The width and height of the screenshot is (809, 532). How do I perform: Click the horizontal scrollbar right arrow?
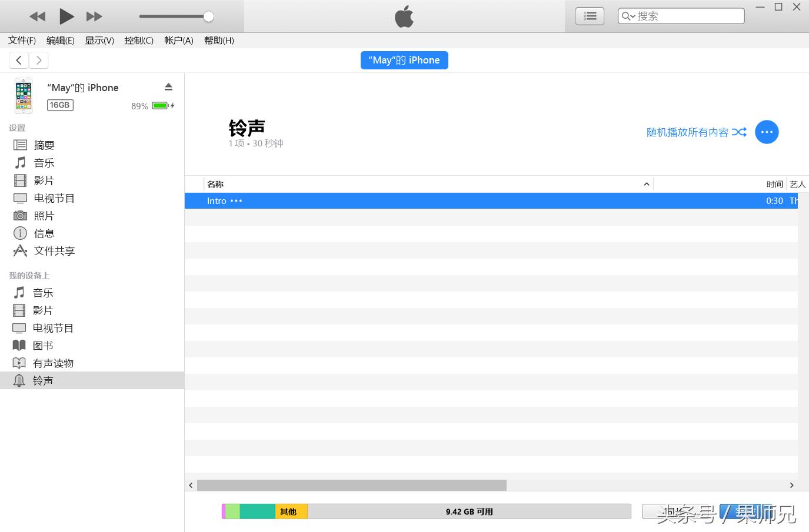[791, 485]
